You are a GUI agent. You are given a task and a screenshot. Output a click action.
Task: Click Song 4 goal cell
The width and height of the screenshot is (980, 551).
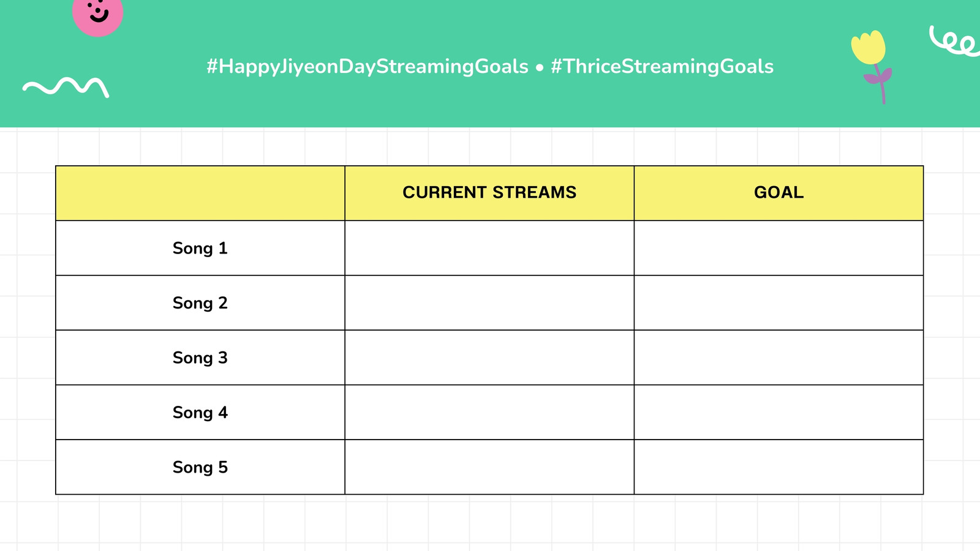point(778,413)
